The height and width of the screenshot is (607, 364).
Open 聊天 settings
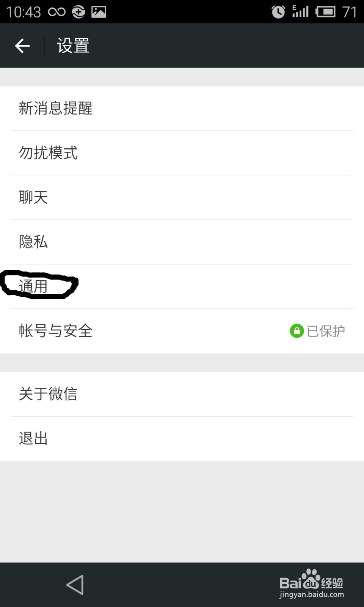[x=182, y=197]
